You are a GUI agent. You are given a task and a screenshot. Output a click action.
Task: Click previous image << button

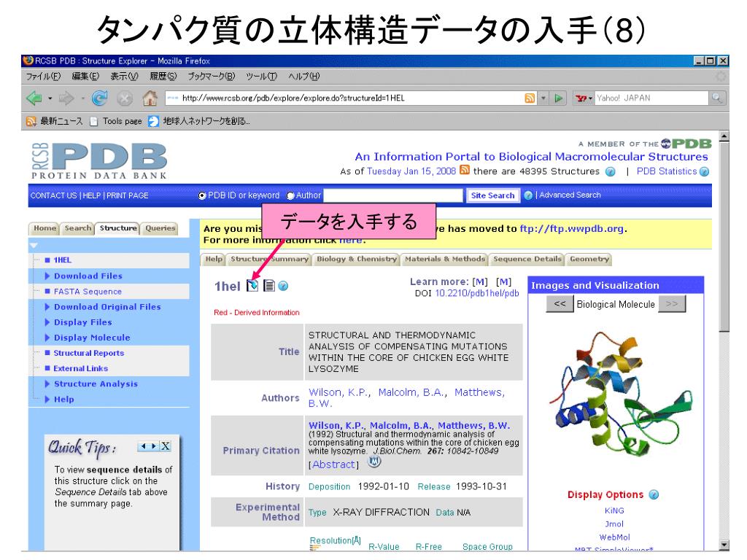pyautogui.click(x=560, y=304)
